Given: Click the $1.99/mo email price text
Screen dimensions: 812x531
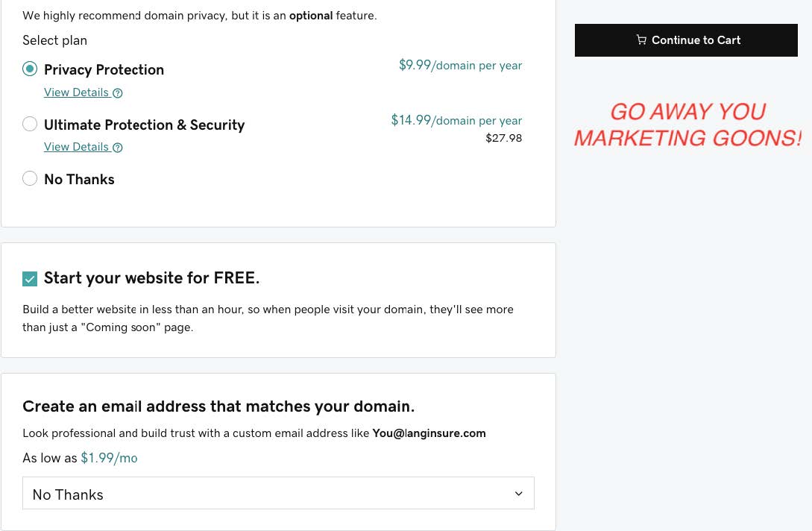Looking at the screenshot, I should [x=109, y=458].
